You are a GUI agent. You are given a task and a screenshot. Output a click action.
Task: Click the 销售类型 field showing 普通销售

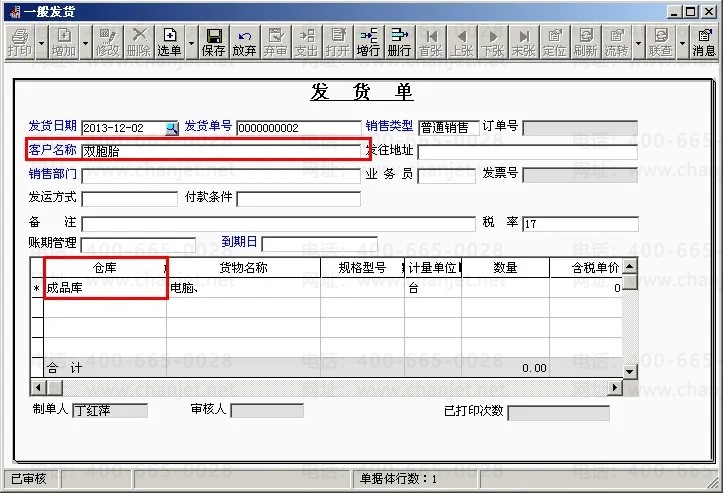pyautogui.click(x=449, y=128)
